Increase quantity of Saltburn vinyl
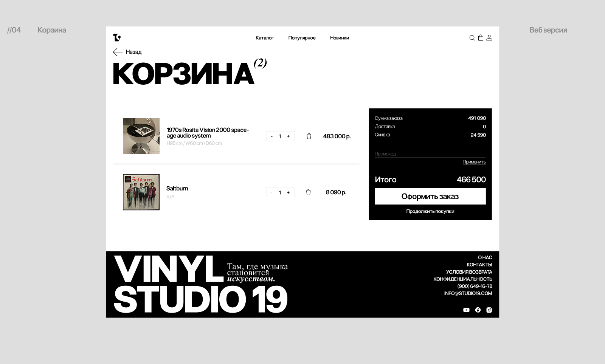This screenshot has height=364, width=605. [x=288, y=192]
